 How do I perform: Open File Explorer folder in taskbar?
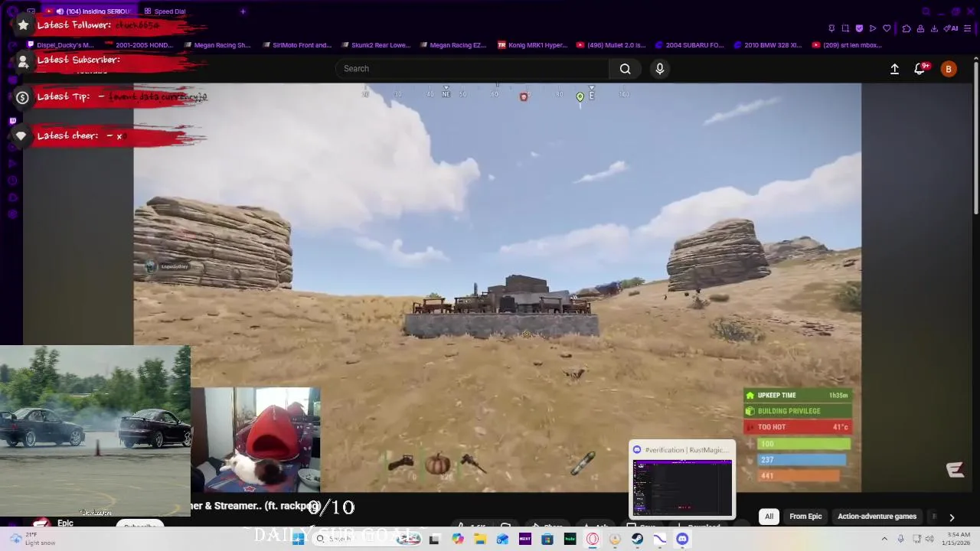[x=480, y=539]
